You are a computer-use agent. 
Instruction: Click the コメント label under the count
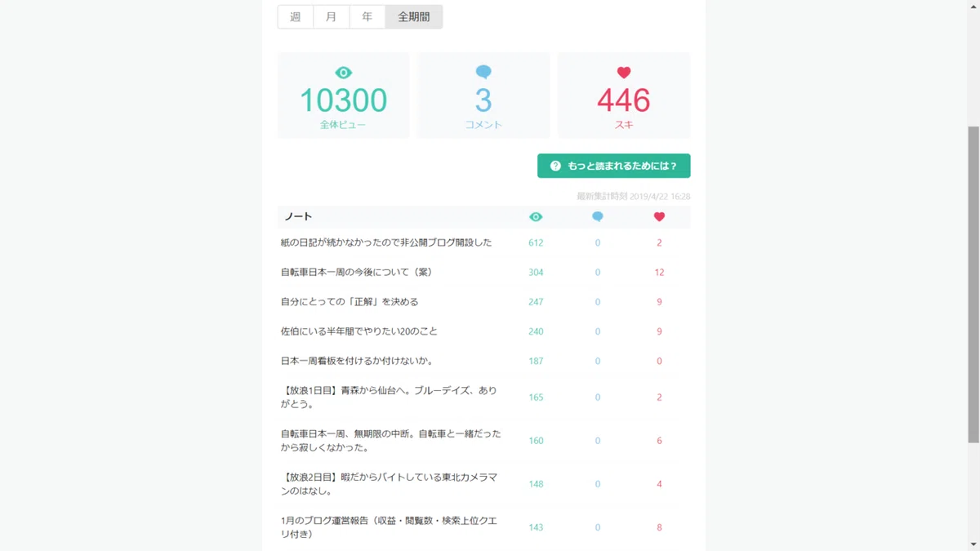(x=483, y=125)
